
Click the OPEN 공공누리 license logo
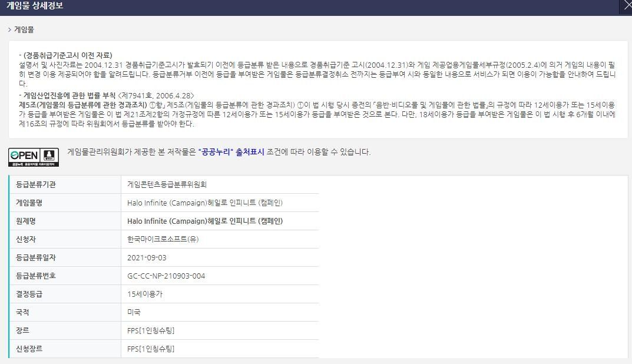pos(34,157)
